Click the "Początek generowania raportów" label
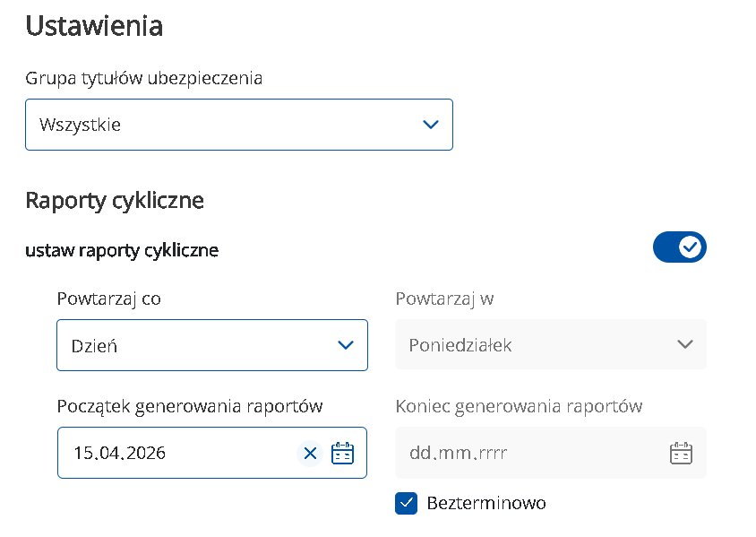756x537 pixels. [x=190, y=406]
